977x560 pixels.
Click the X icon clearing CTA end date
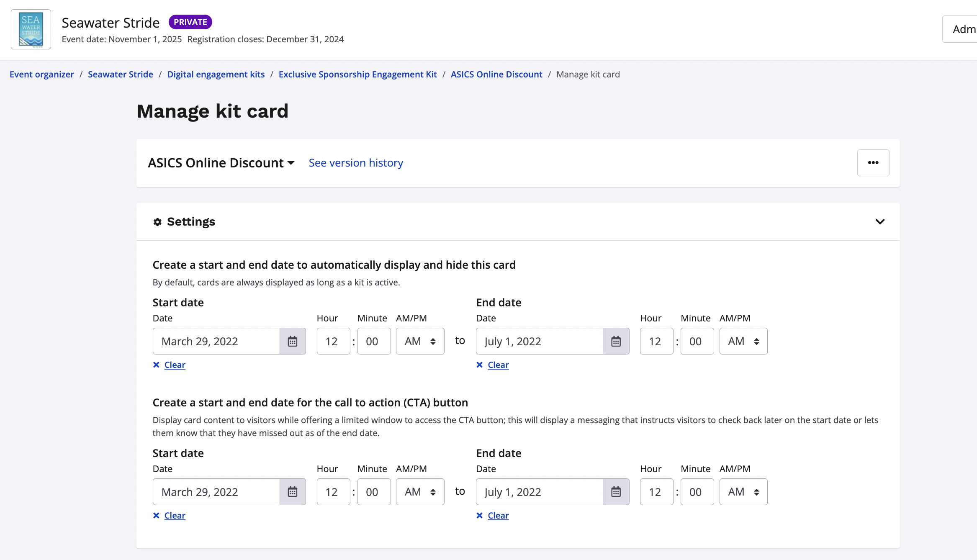(480, 516)
